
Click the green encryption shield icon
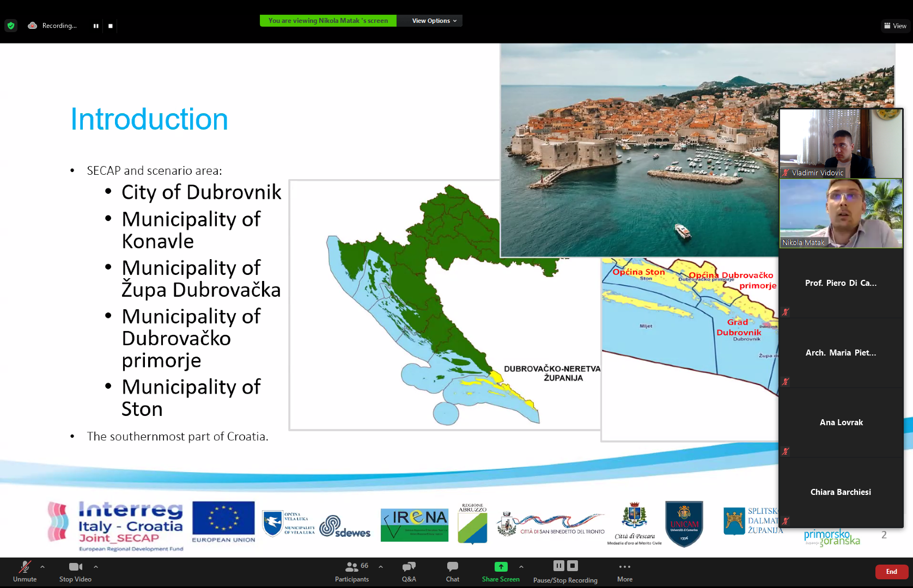coord(11,26)
